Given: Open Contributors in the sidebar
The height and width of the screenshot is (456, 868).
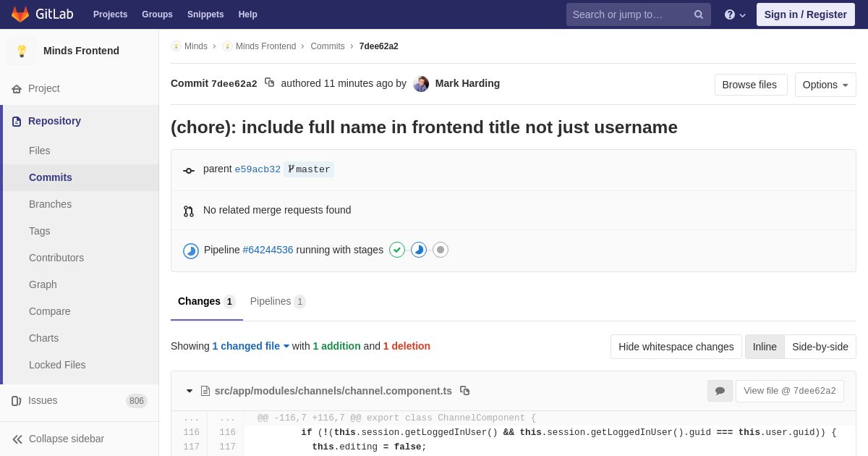Looking at the screenshot, I should point(80,258).
